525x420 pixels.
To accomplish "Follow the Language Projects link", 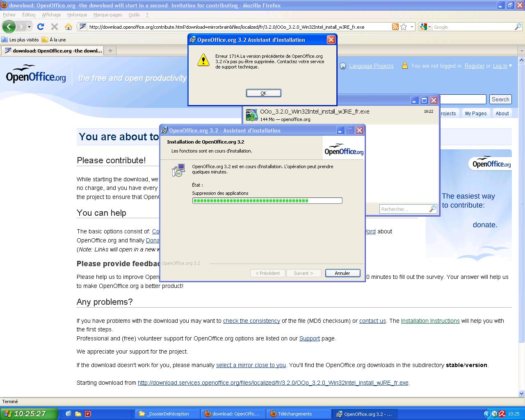I will click(371, 66).
